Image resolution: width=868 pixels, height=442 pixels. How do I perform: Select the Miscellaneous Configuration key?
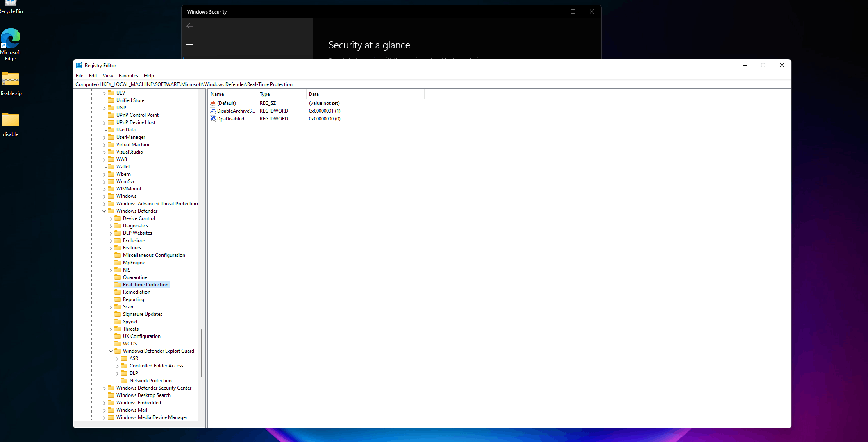(154, 255)
